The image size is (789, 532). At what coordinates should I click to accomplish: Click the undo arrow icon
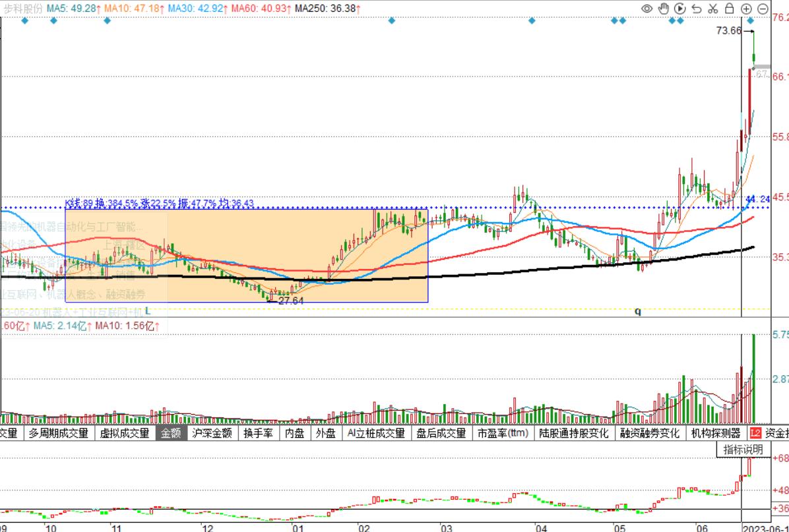(696, 9)
